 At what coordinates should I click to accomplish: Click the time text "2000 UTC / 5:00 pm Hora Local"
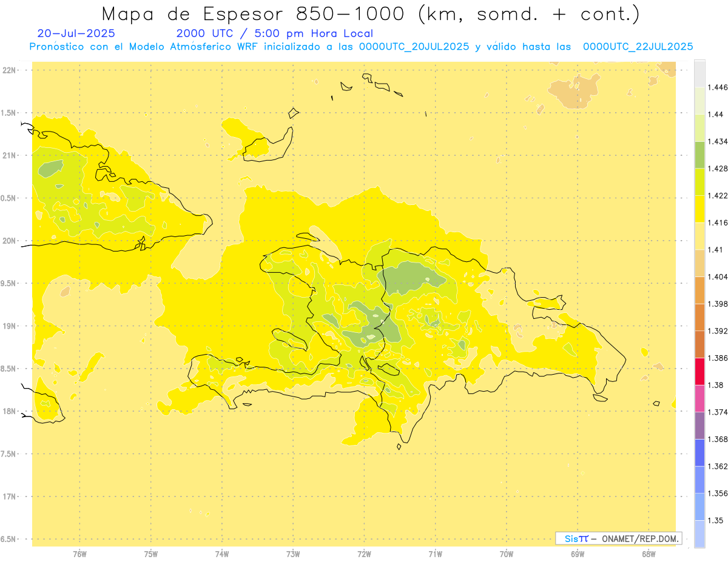(x=274, y=33)
